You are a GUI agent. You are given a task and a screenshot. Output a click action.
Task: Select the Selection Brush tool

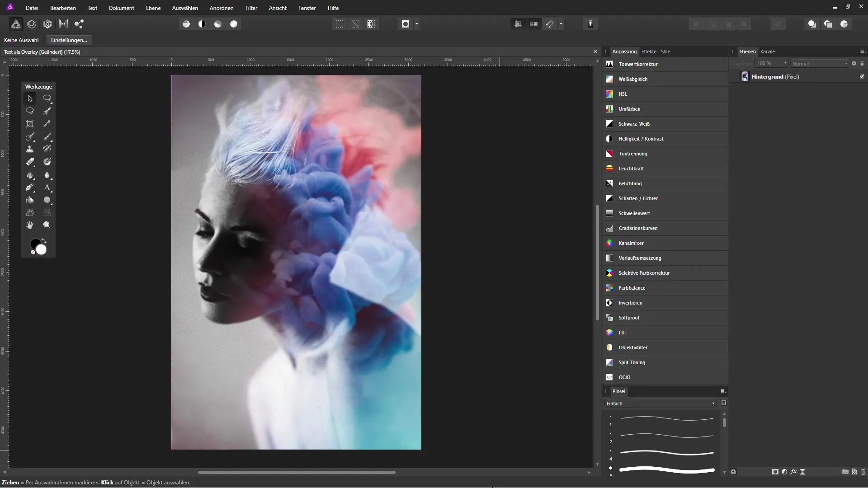tap(47, 111)
